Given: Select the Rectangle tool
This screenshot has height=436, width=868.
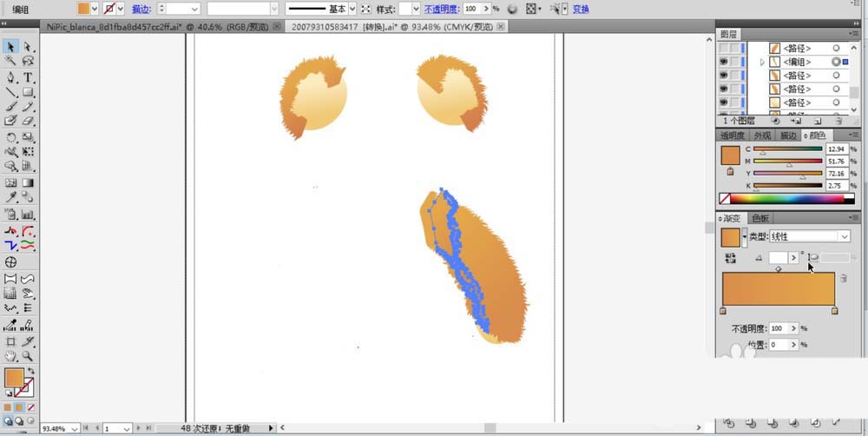Looking at the screenshot, I should [28, 92].
